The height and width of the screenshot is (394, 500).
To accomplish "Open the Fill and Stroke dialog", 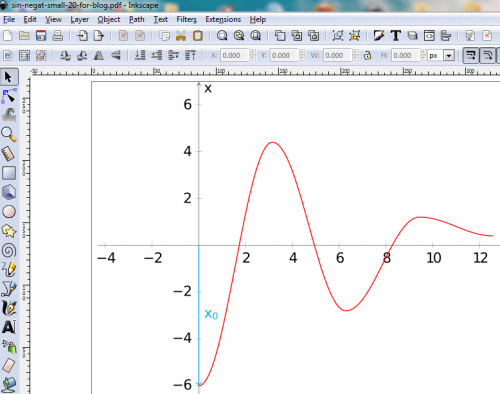I will (379, 36).
